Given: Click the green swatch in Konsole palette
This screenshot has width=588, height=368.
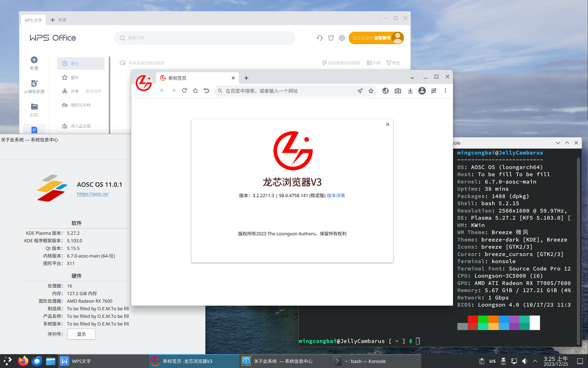Looking at the screenshot, I should click(x=483, y=319).
